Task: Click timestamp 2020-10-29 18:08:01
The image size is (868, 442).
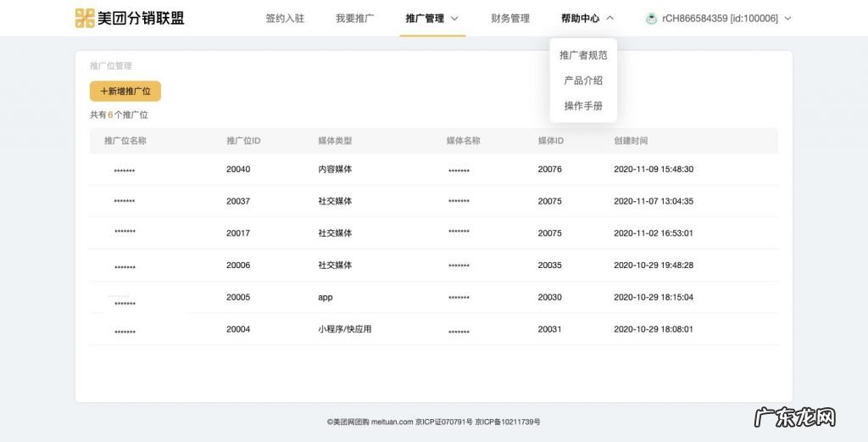Action: point(654,329)
